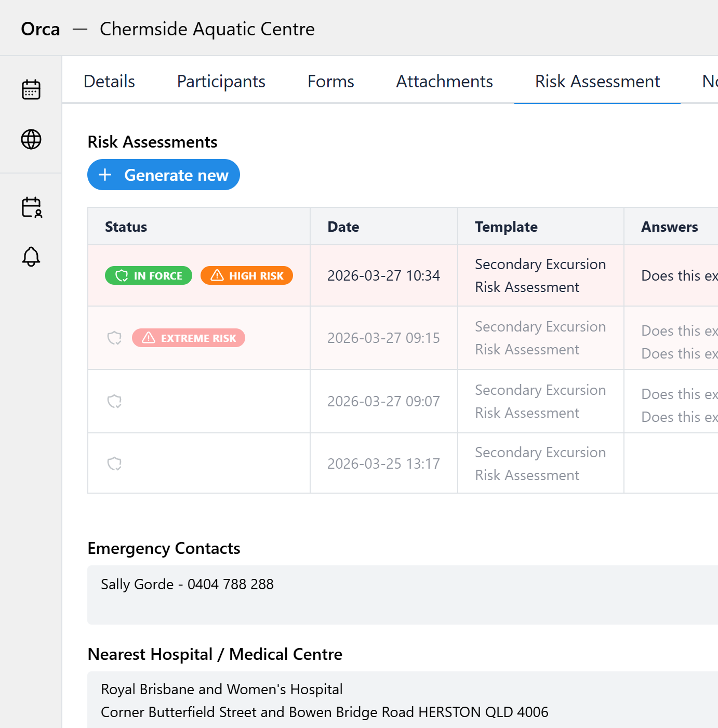Image resolution: width=718 pixels, height=728 pixels.
Task: Select Sally Gorde's emergency contact entry
Action: pyautogui.click(x=187, y=584)
